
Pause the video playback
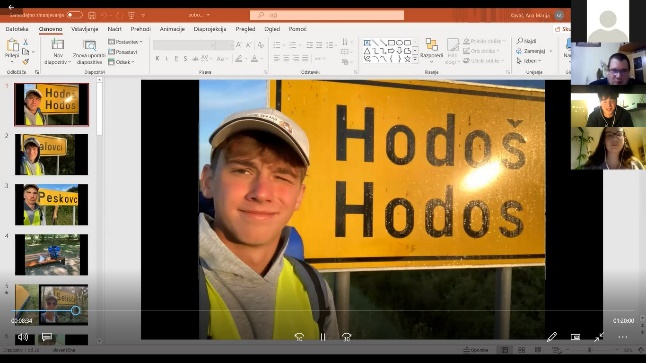point(323,337)
